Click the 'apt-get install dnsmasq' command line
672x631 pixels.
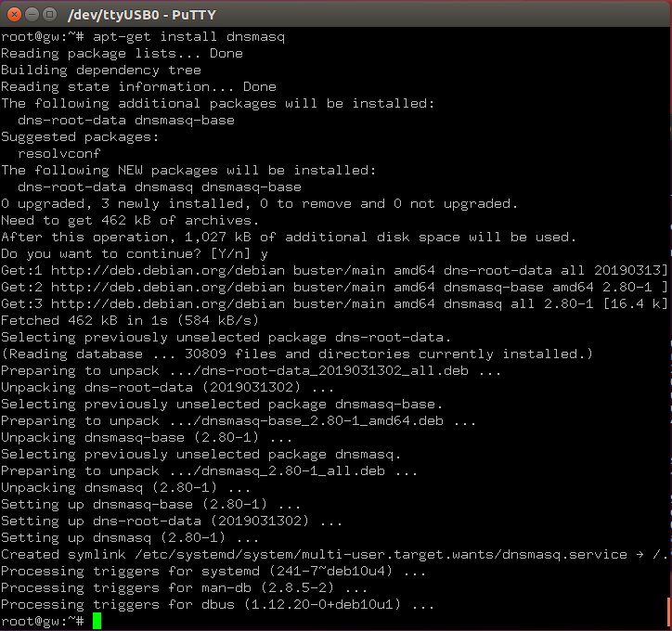click(143, 37)
